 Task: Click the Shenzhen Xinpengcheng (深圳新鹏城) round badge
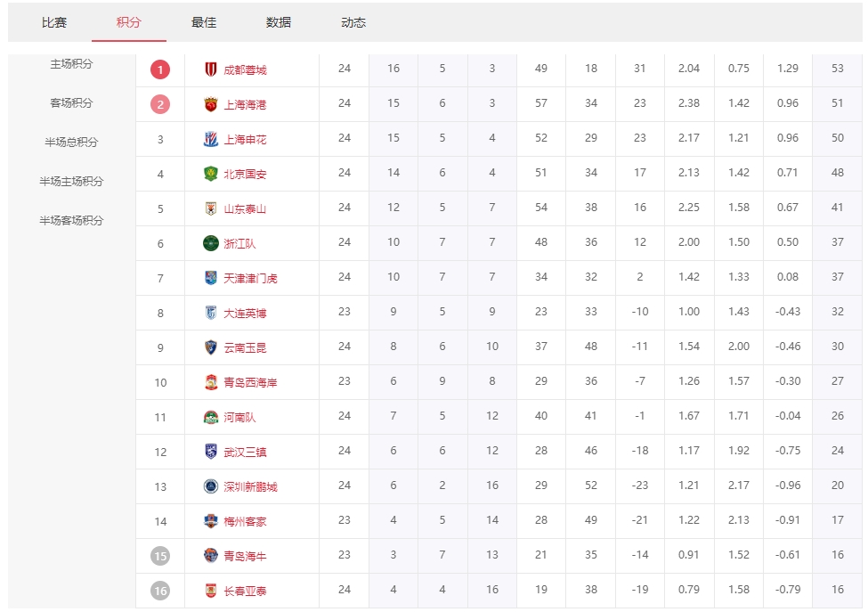coord(211,486)
